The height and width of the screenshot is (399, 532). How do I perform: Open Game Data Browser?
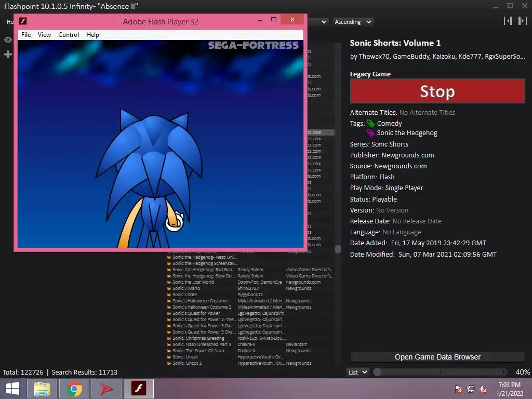pos(437,357)
